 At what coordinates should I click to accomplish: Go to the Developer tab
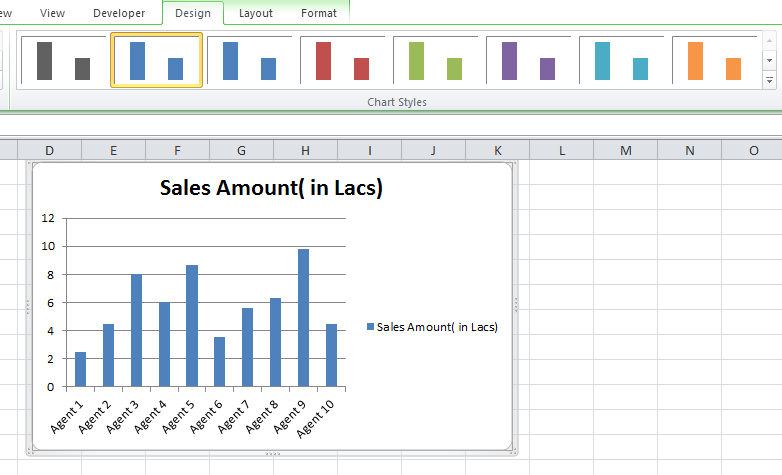(119, 13)
